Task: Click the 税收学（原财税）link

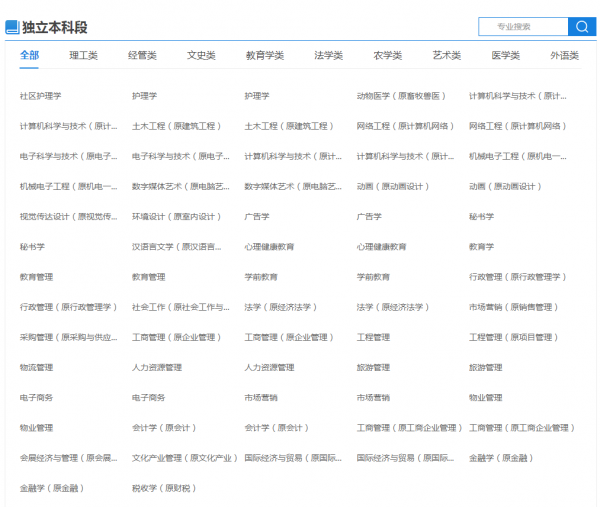Action: click(164, 488)
